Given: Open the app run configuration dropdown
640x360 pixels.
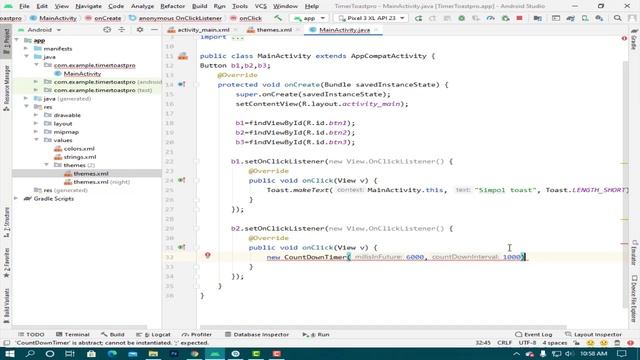Looking at the screenshot, I should tap(309, 18).
